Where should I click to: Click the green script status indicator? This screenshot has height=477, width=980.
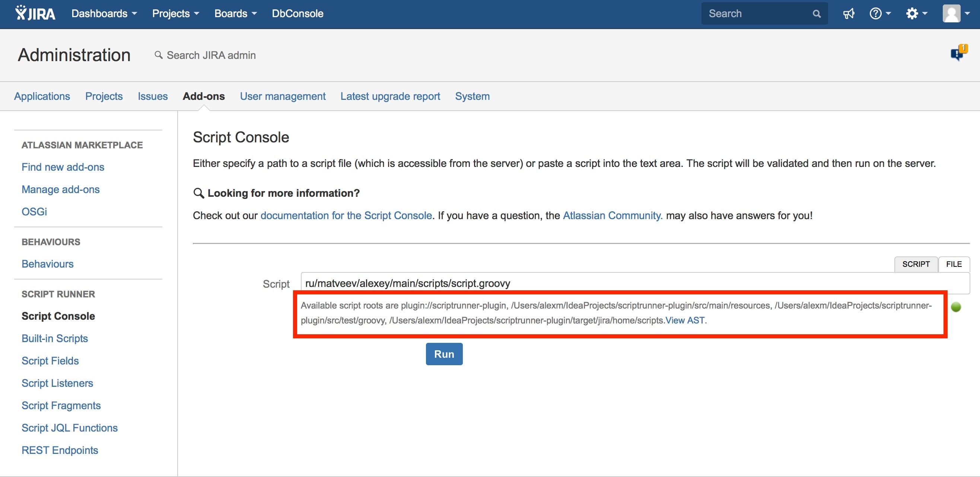(956, 307)
